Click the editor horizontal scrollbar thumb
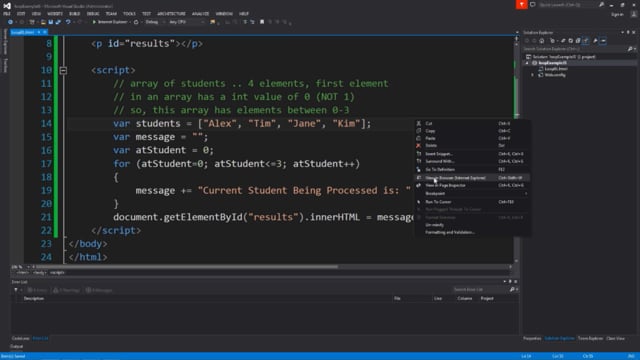640x360 pixels. tap(187, 267)
